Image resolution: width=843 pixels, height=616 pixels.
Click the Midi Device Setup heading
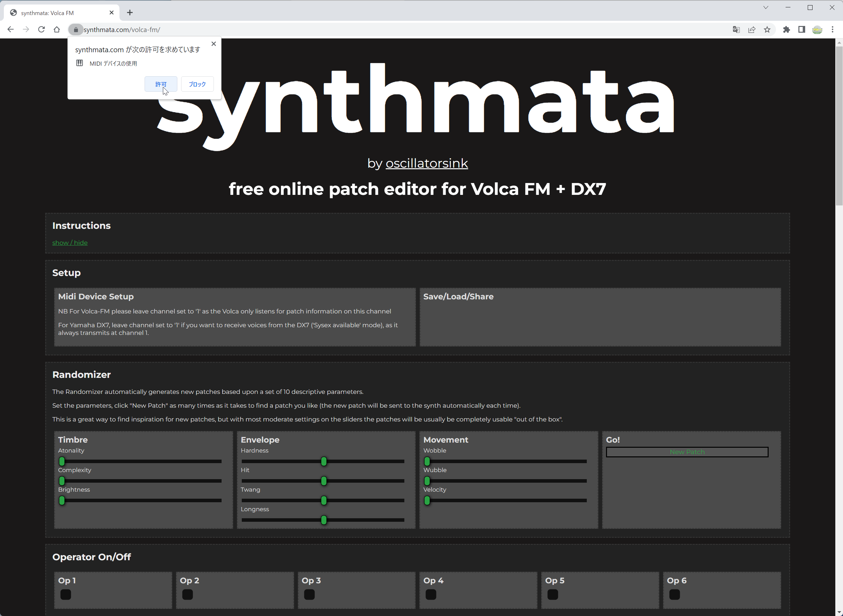tap(96, 296)
